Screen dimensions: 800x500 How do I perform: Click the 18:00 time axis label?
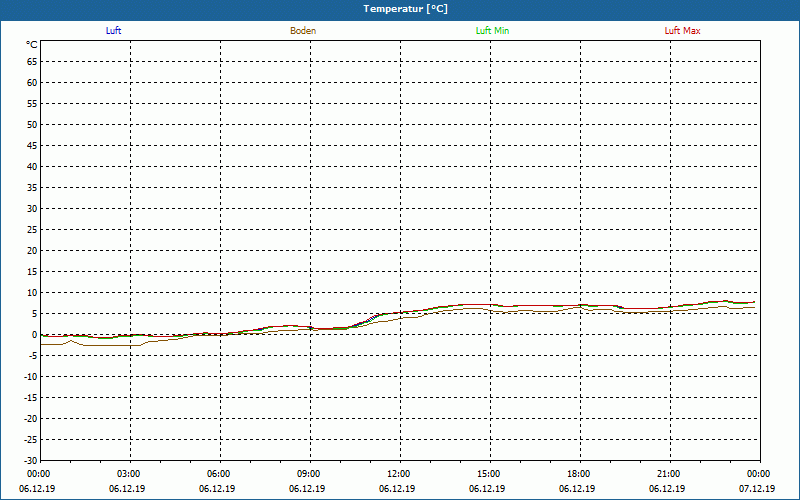coord(579,474)
